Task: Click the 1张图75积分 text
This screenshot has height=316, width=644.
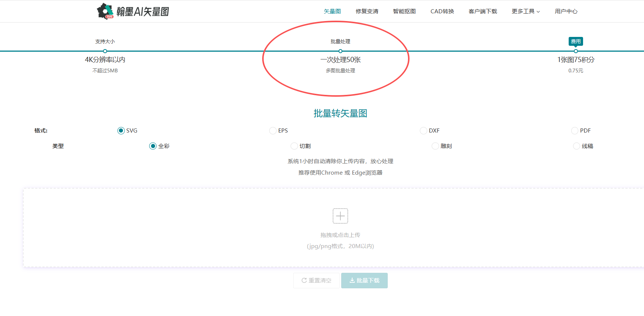Action: tap(576, 60)
